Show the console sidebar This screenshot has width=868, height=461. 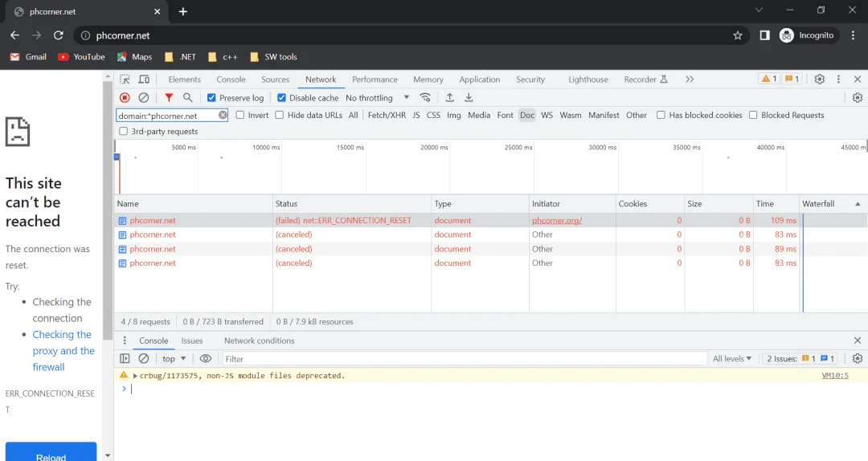125,359
